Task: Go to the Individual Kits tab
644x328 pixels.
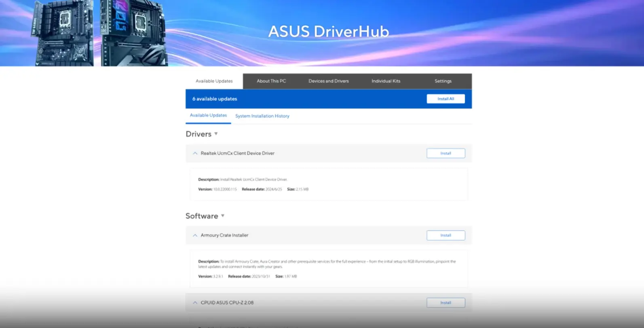Action: pyautogui.click(x=386, y=81)
